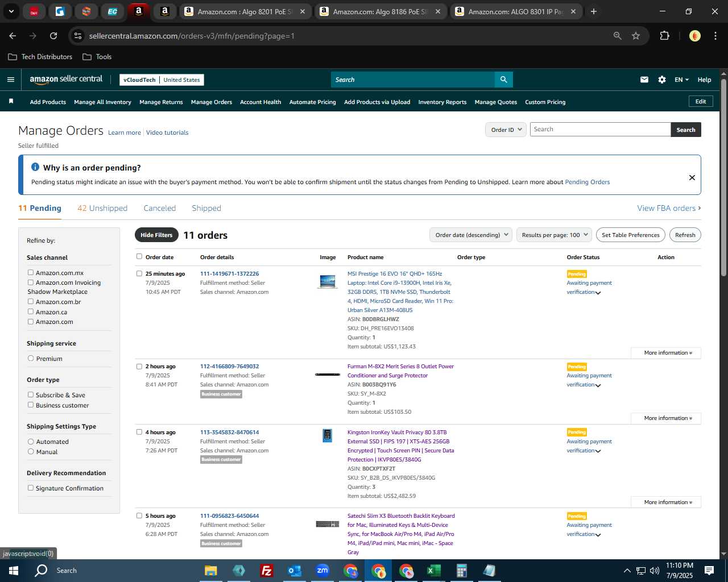Open FileZilla from the taskbar
728x582 pixels.
266,571
